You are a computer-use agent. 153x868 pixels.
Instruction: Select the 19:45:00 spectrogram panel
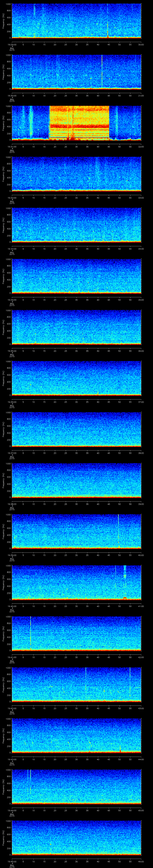click(x=76, y=837)
